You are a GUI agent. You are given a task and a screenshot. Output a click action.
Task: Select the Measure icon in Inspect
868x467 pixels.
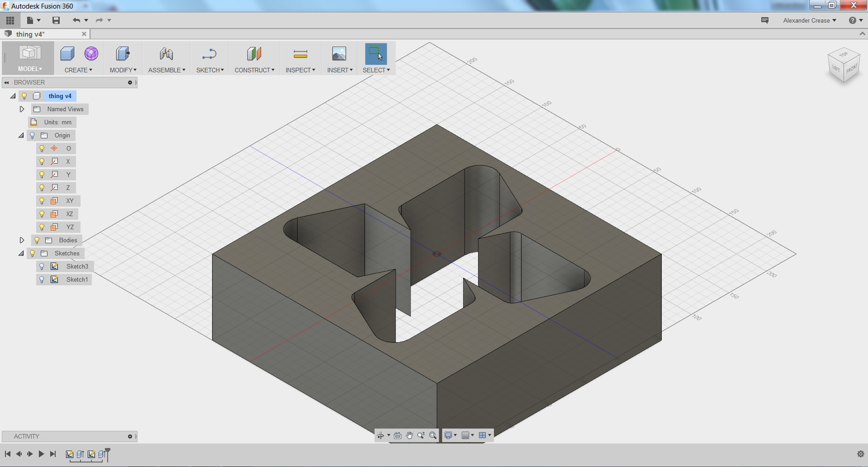[x=300, y=53]
